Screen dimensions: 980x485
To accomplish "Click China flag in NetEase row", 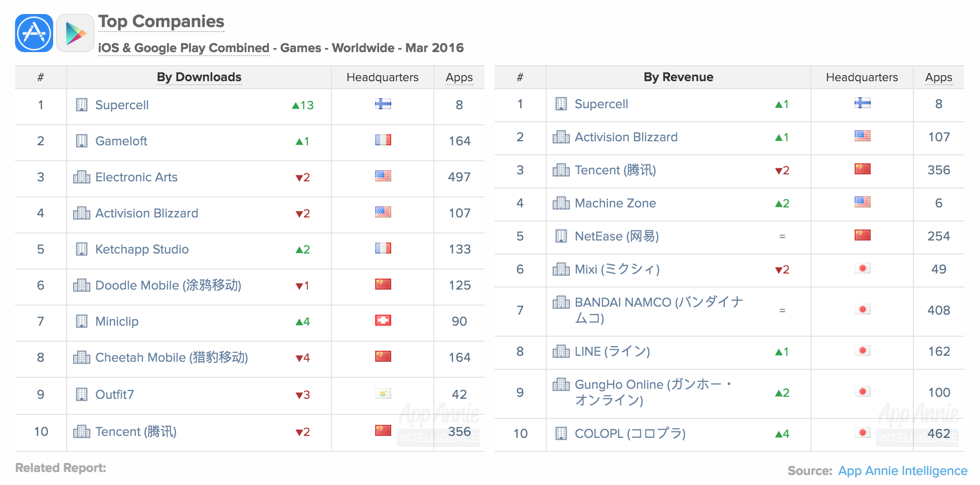I will point(863,235).
